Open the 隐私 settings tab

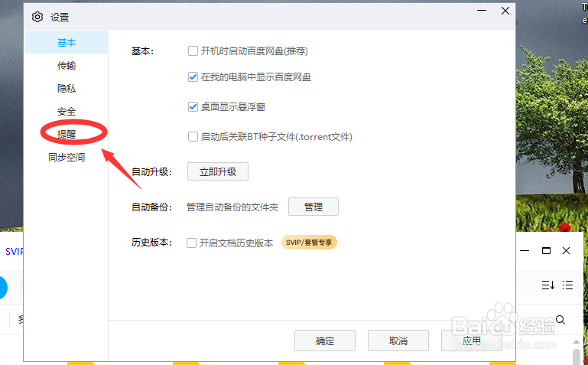click(67, 89)
